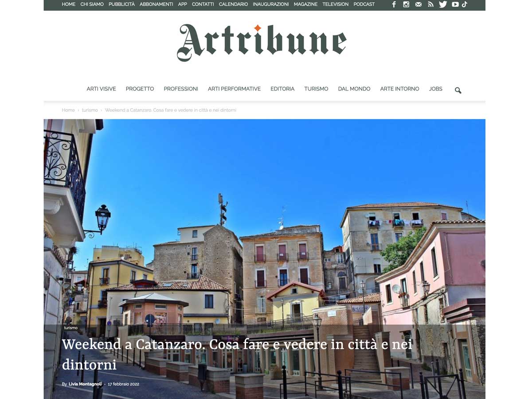Click the turismo tag on the image
Viewport: 532px width, 399px height.
click(x=70, y=328)
